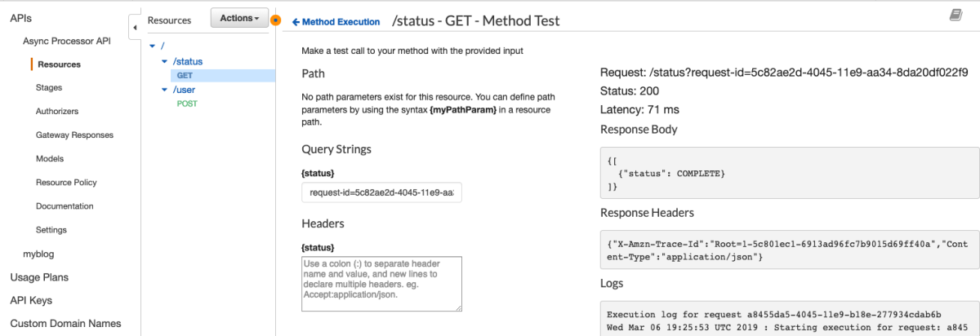Click the query strings input field
This screenshot has height=336, width=980.
point(381,193)
